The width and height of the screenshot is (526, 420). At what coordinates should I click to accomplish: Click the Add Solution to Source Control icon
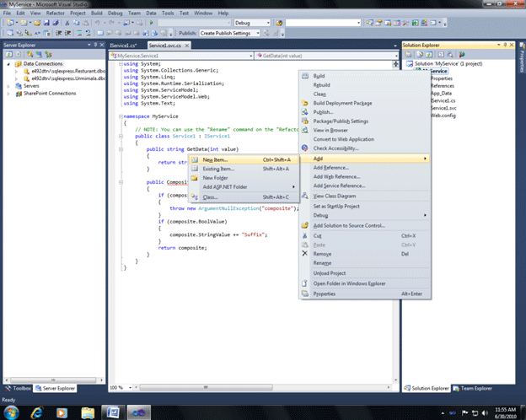305,225
